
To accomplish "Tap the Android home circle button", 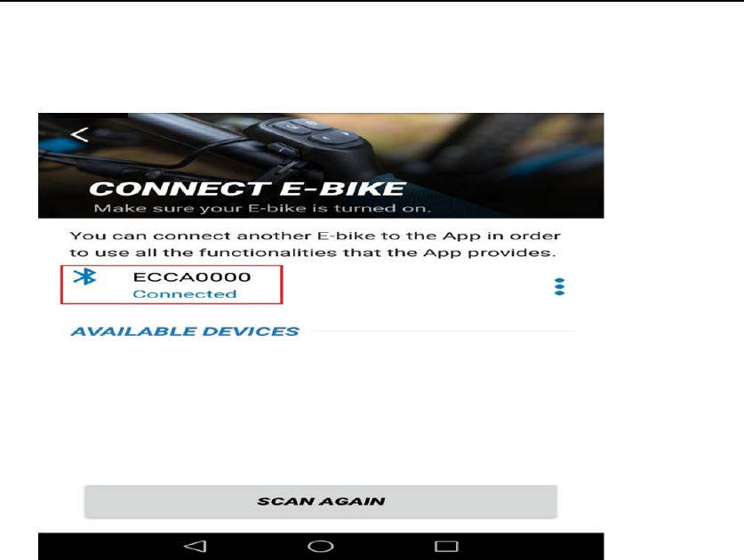I will [321, 547].
